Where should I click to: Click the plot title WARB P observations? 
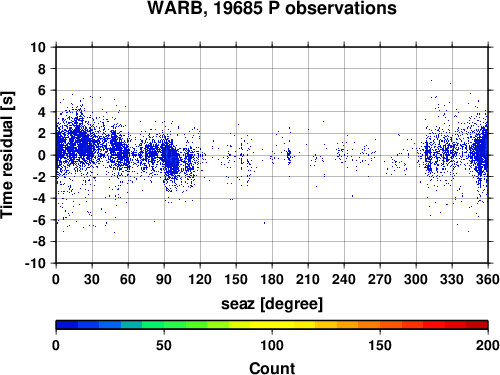click(272, 8)
